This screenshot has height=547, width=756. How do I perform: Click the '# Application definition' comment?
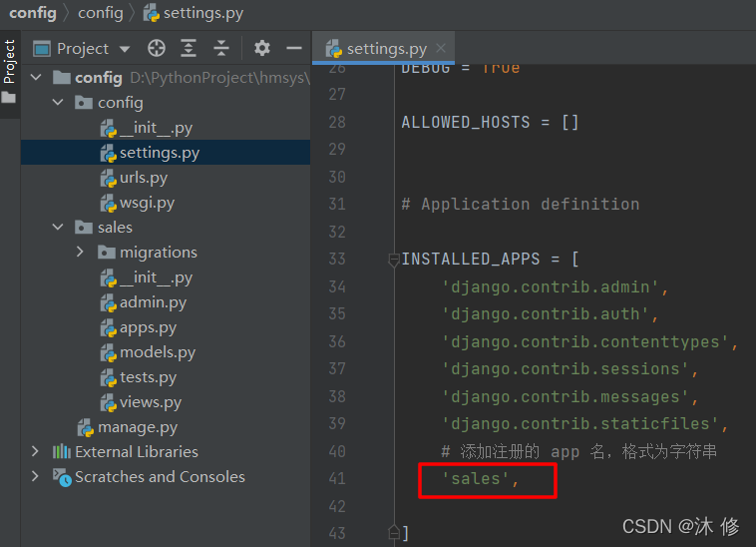click(x=521, y=204)
